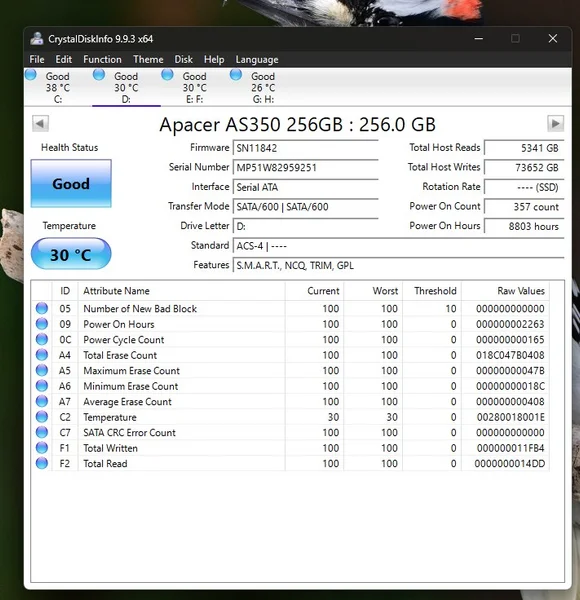
Task: Click the ID column header
Action: coord(65,291)
